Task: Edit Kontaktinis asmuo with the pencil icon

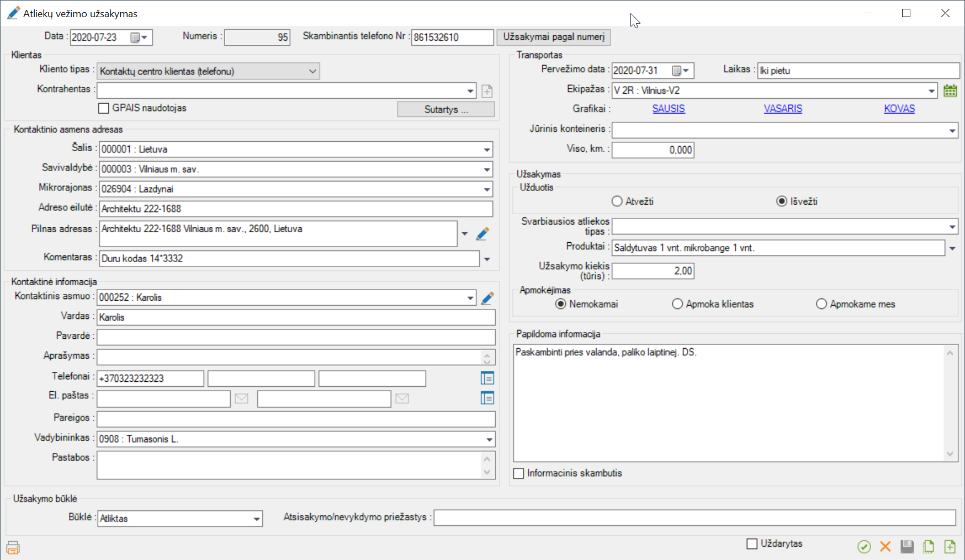Action: (x=487, y=298)
